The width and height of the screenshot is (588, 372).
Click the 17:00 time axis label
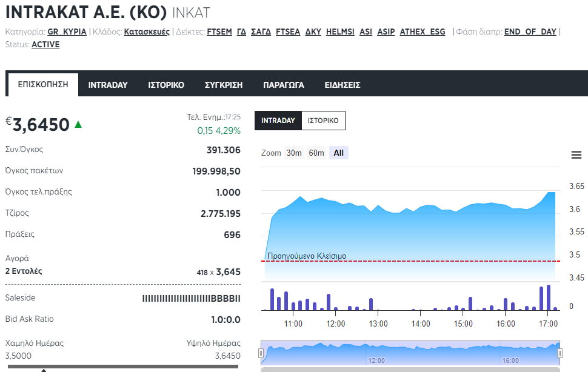point(548,324)
